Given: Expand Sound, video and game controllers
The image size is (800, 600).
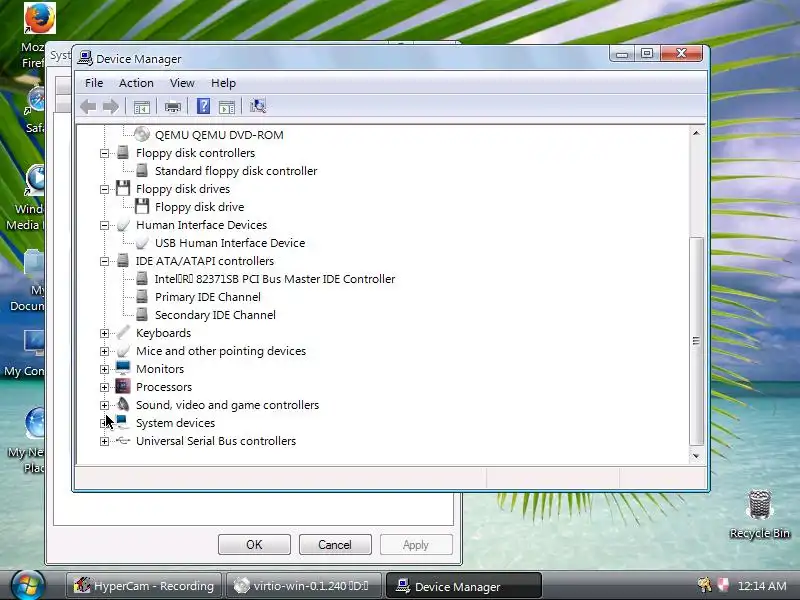Looking at the screenshot, I should coord(104,405).
